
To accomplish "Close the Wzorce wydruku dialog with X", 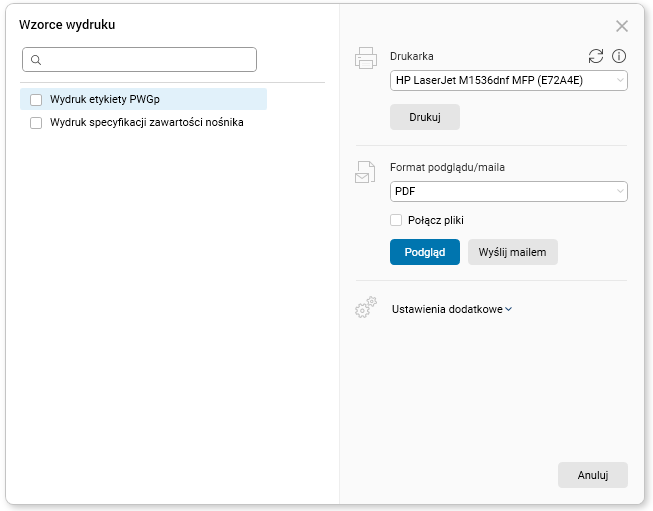I will coord(622,26).
